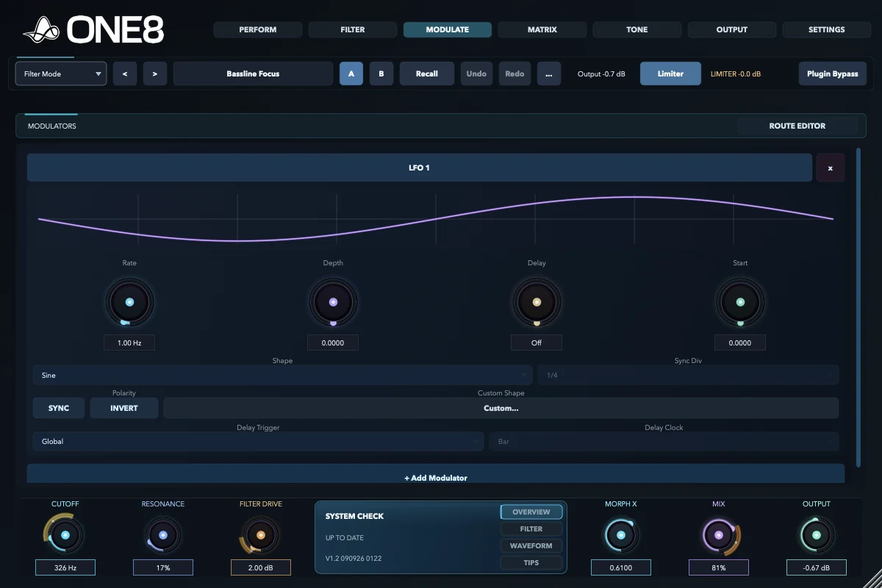Viewport: 882px width, 588px height.
Task: Click the CUTOFF knob
Action: pyautogui.click(x=65, y=535)
